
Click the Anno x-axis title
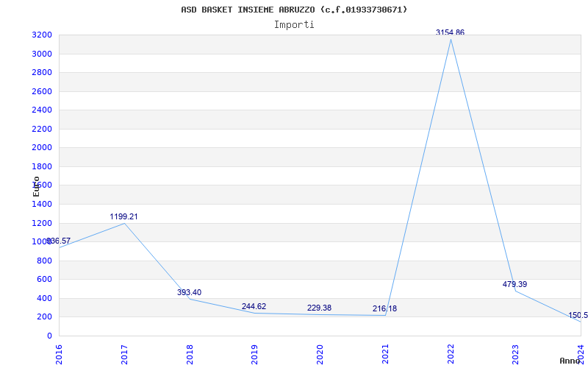570,361
